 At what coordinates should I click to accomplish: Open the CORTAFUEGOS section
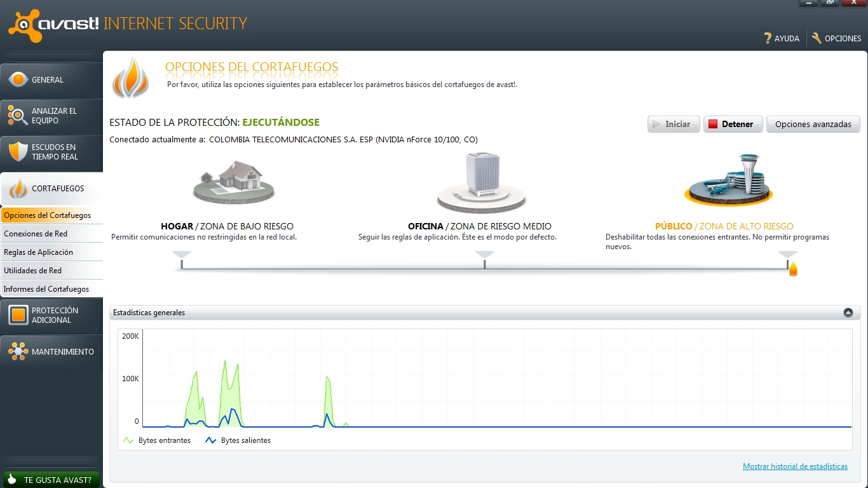coord(51,189)
